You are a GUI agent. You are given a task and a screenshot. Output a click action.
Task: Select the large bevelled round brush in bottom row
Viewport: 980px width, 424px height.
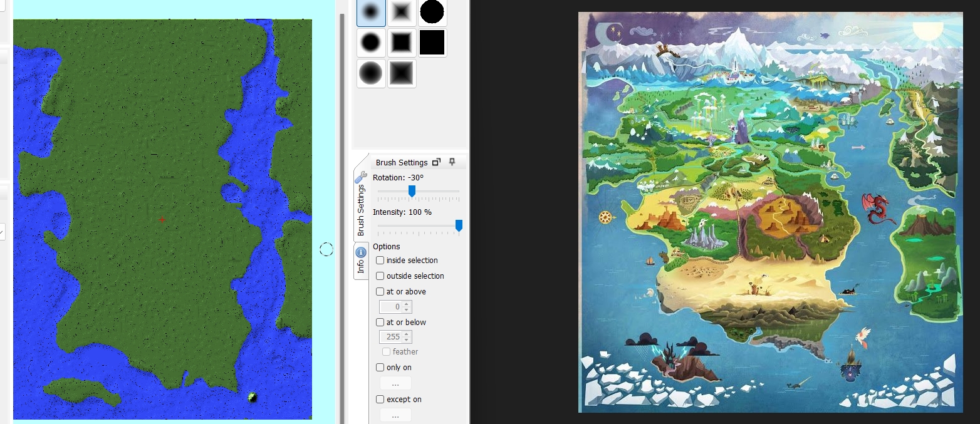(371, 73)
